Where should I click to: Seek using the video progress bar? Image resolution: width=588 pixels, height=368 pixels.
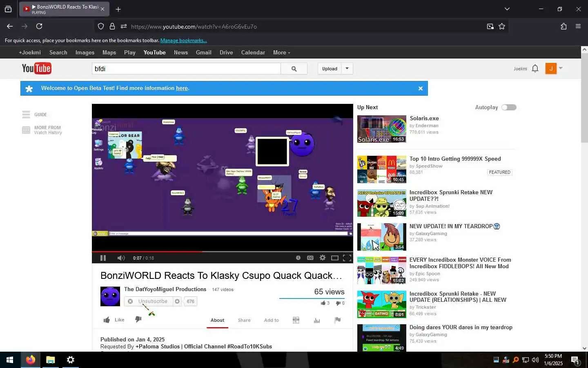coord(222,251)
